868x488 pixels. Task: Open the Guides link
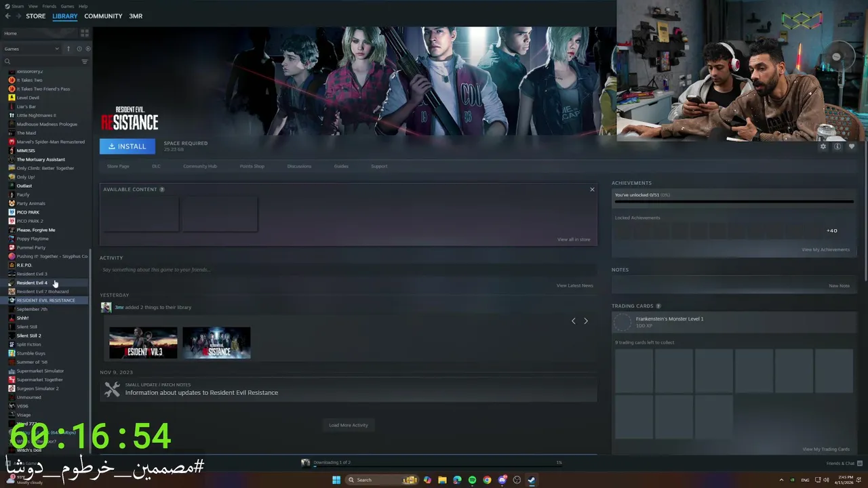pyautogui.click(x=341, y=166)
